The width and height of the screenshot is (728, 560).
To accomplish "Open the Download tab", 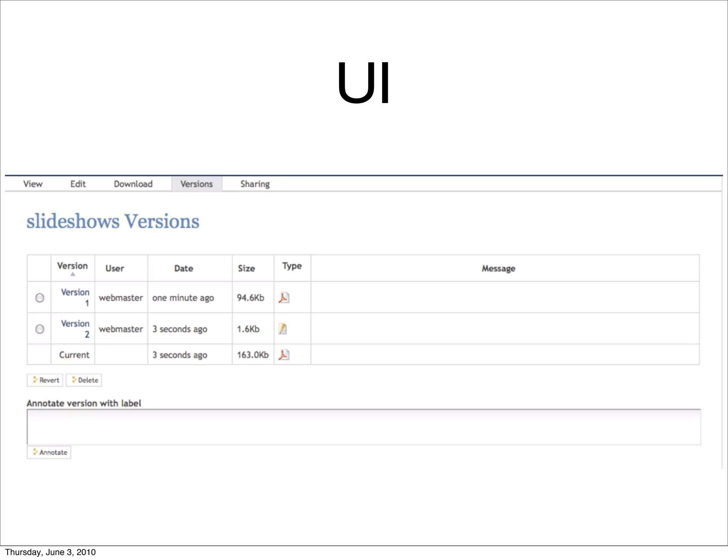I will (x=133, y=184).
